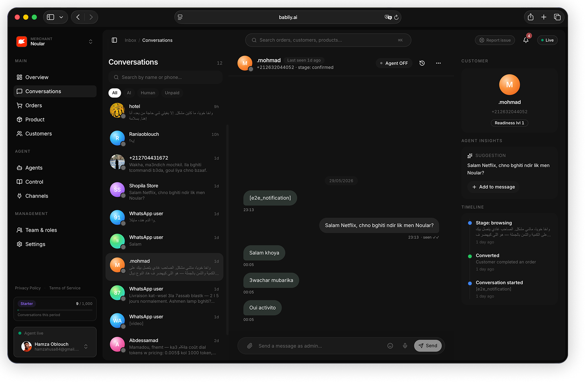
Task: Click the Channels plug icon
Action: tap(20, 196)
